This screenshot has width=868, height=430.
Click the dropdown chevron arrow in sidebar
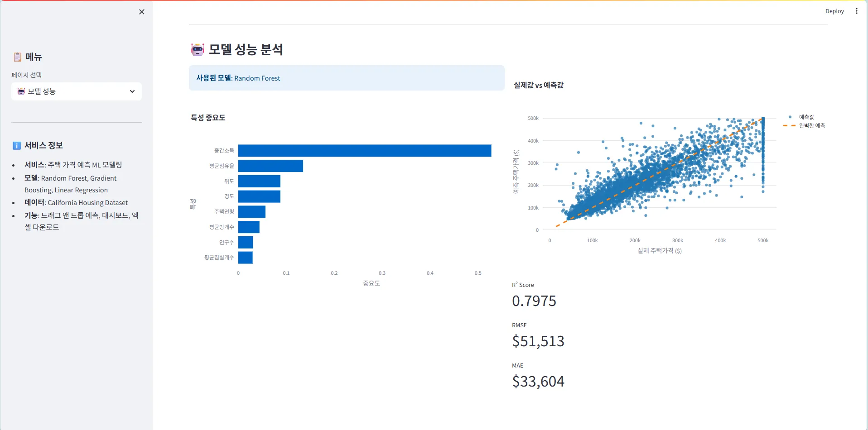[132, 91]
